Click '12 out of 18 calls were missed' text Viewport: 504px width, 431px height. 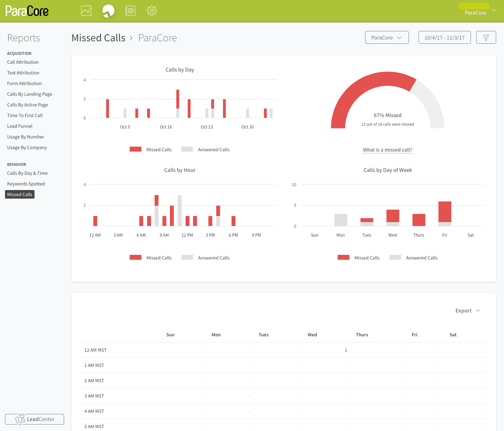pyautogui.click(x=388, y=124)
